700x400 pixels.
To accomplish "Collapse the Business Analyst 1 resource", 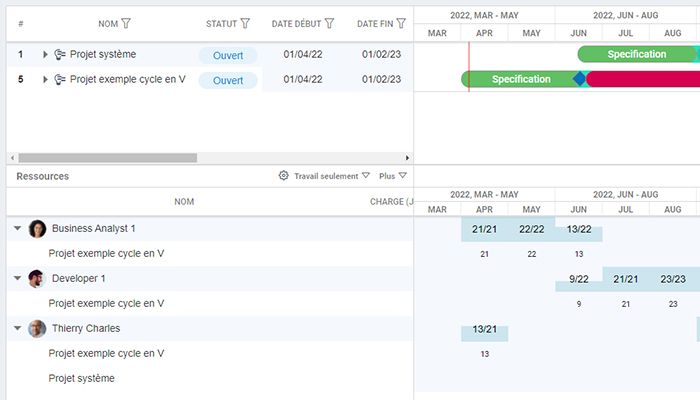I will 17,228.
